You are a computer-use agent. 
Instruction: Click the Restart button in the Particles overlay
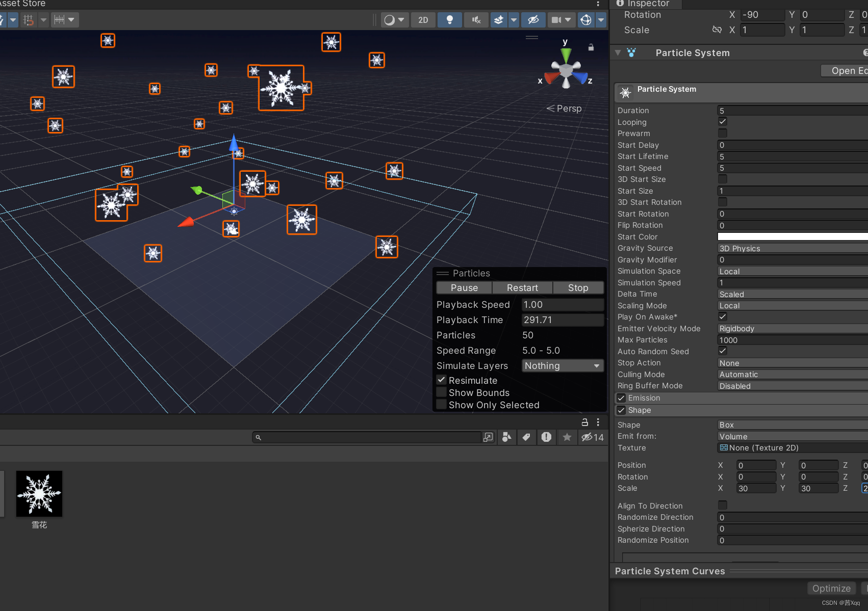[522, 287]
